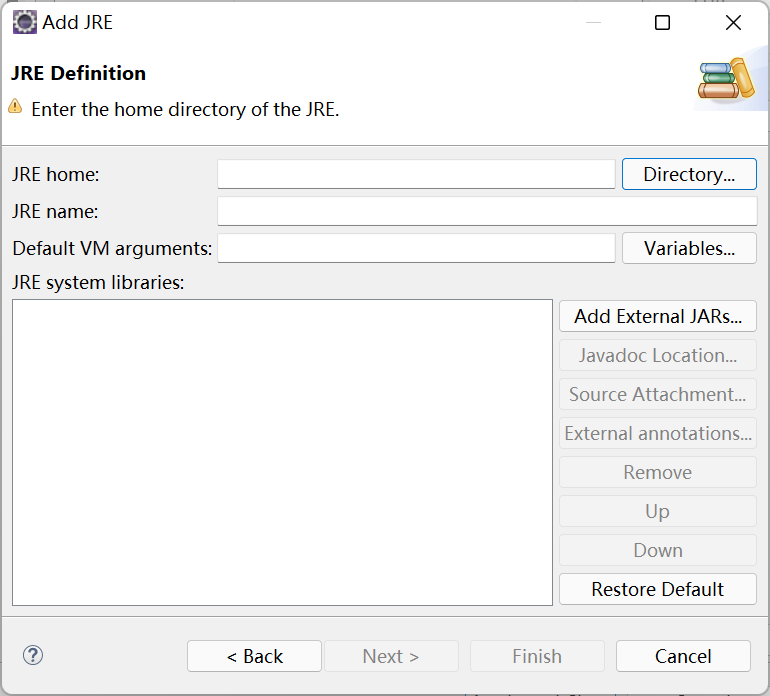
Task: Click the JRE library books icon
Action: point(725,80)
